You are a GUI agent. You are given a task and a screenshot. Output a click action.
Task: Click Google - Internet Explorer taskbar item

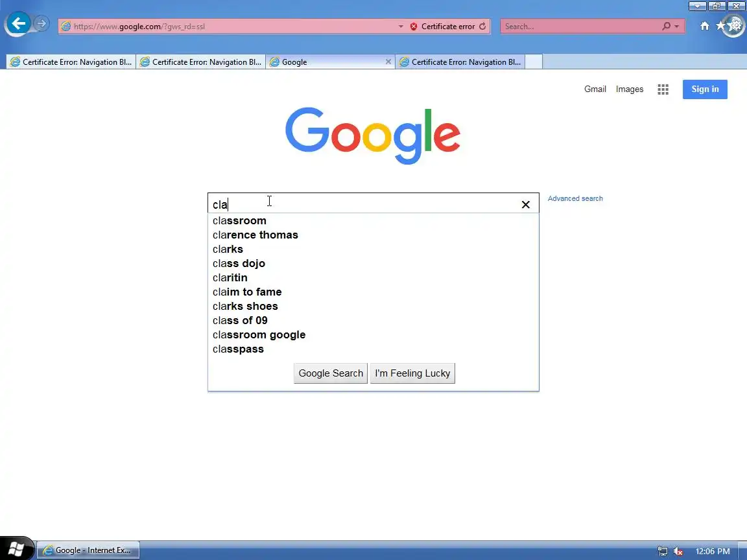tap(88, 550)
